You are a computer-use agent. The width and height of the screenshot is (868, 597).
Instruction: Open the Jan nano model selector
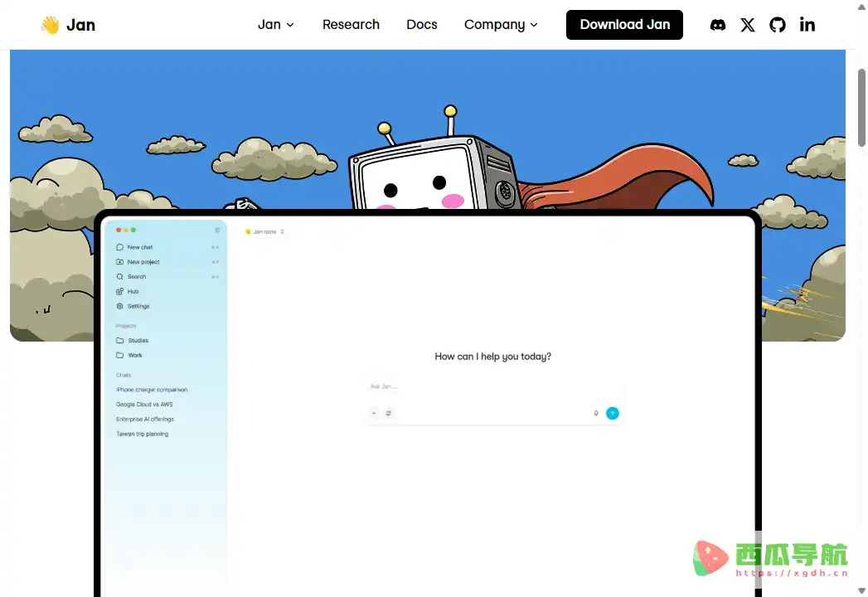pos(264,231)
